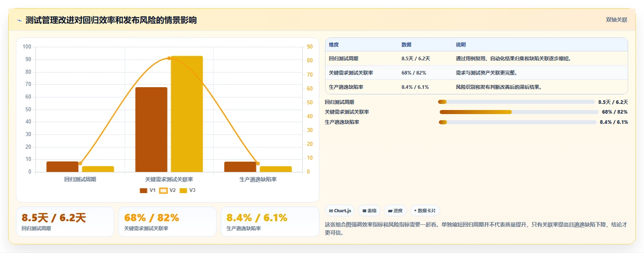Select the 数据卡片 tag chip
Screen dimensions: 644x253
coord(425,211)
